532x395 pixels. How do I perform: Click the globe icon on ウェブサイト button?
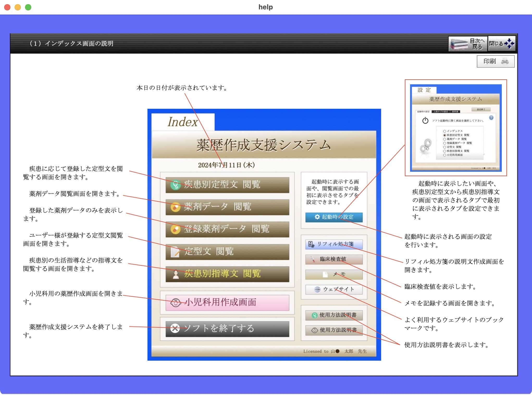point(317,289)
